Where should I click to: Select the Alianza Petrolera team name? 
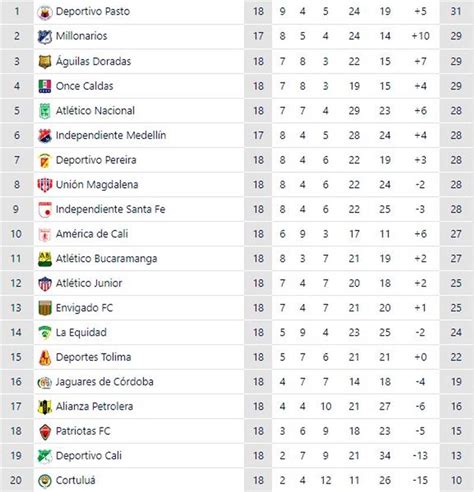[x=94, y=406]
